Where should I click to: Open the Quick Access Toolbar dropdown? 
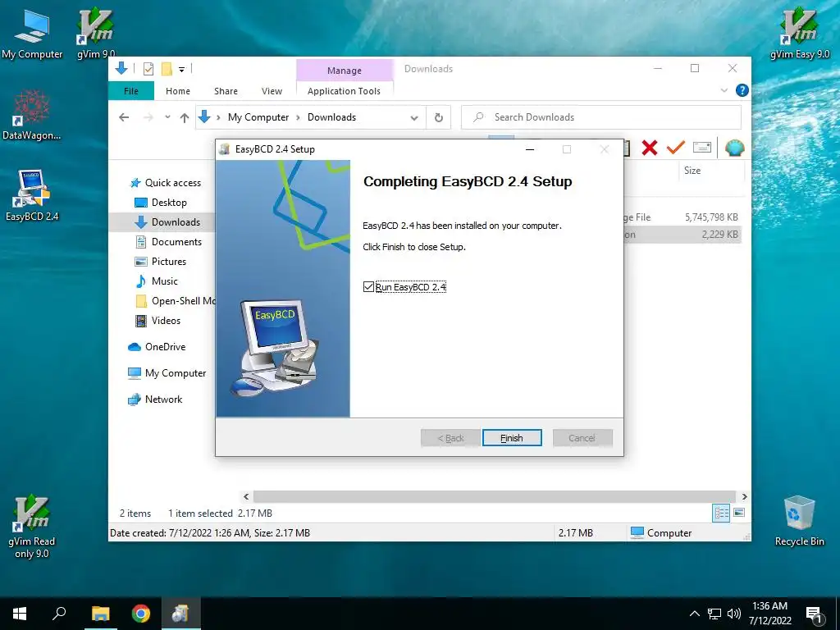coord(181,69)
